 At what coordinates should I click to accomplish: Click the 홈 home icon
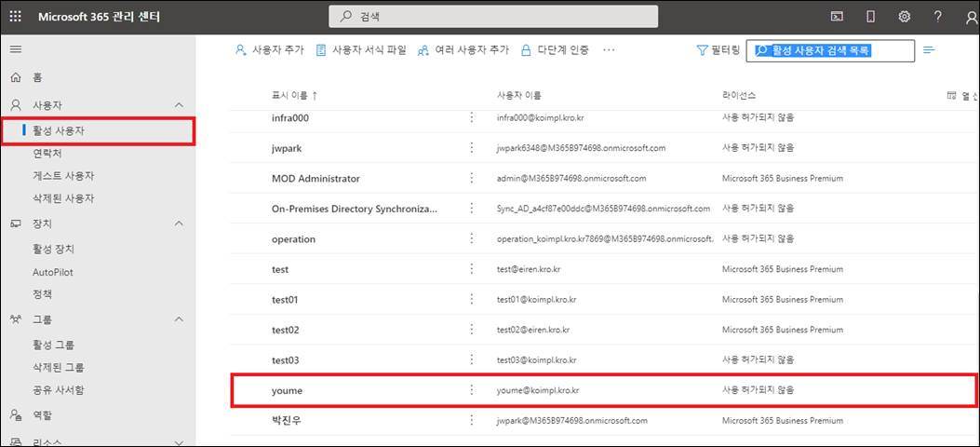coord(16,77)
